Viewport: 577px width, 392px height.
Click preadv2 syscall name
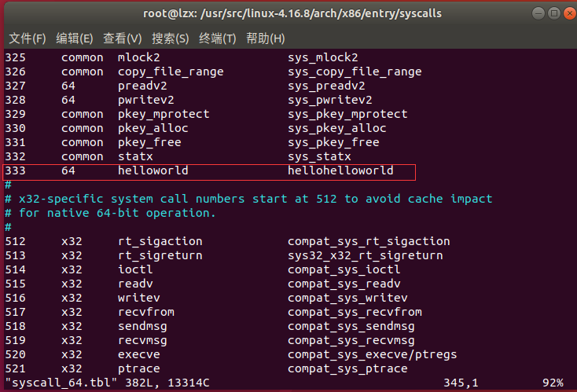tap(142, 86)
